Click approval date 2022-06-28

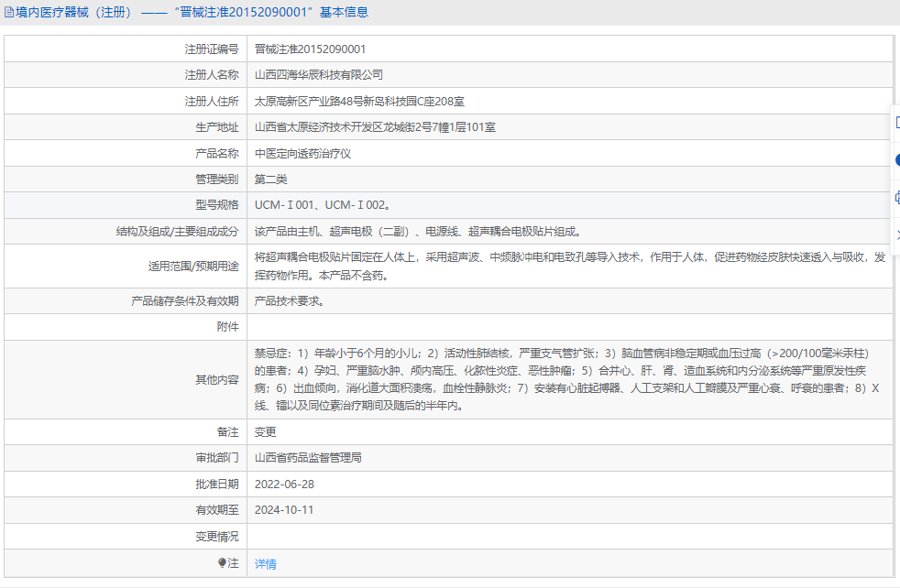pyautogui.click(x=284, y=485)
